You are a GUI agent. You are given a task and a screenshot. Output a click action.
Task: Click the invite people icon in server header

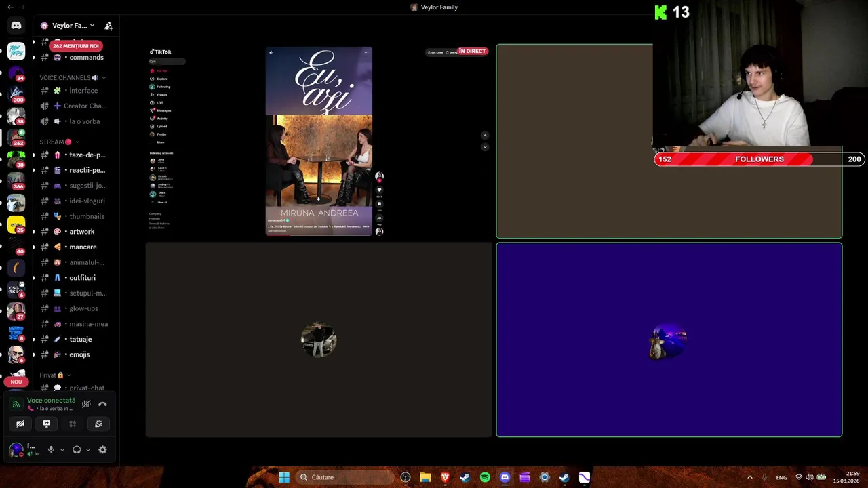[x=108, y=26]
